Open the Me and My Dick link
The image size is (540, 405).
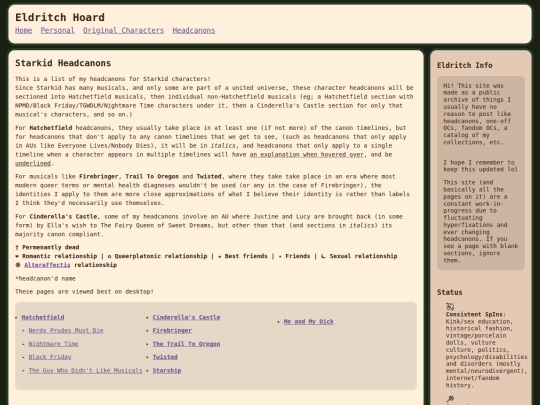(x=309, y=322)
